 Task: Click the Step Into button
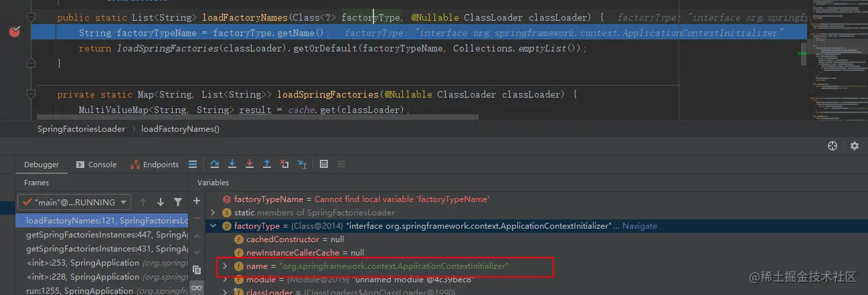(232, 164)
